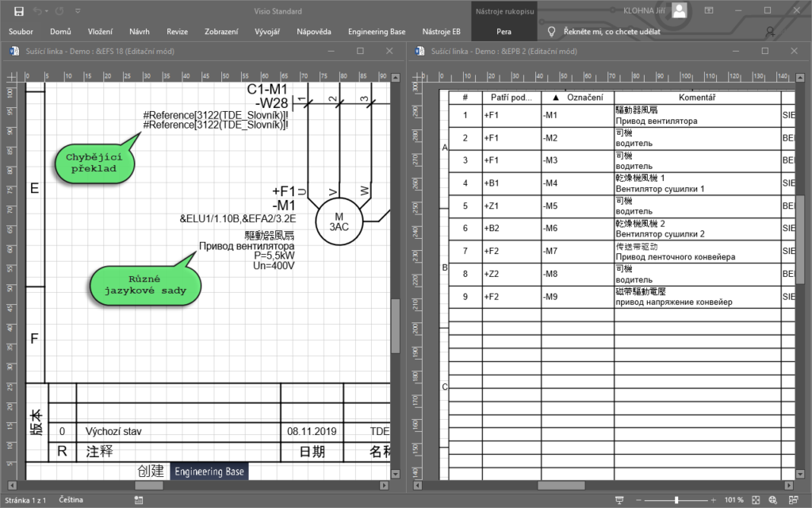Open the Engineering Base ribbon tab
Screen dimensions: 812x508
tap(377, 32)
